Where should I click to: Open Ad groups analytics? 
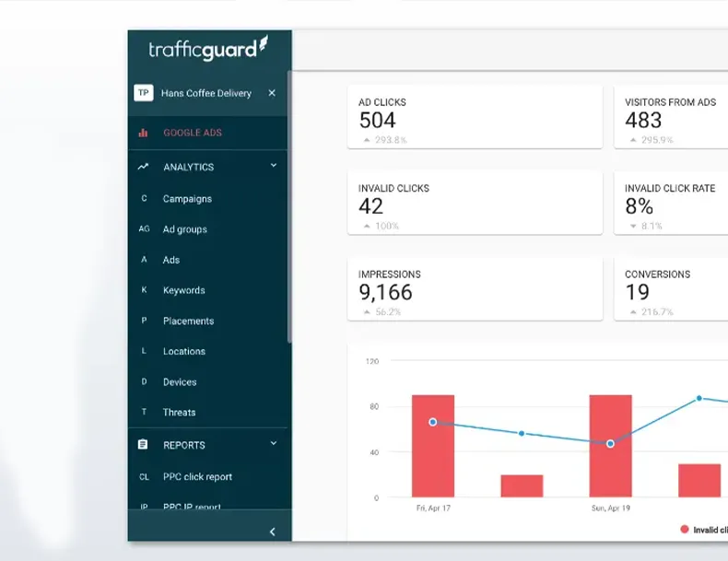(x=185, y=229)
